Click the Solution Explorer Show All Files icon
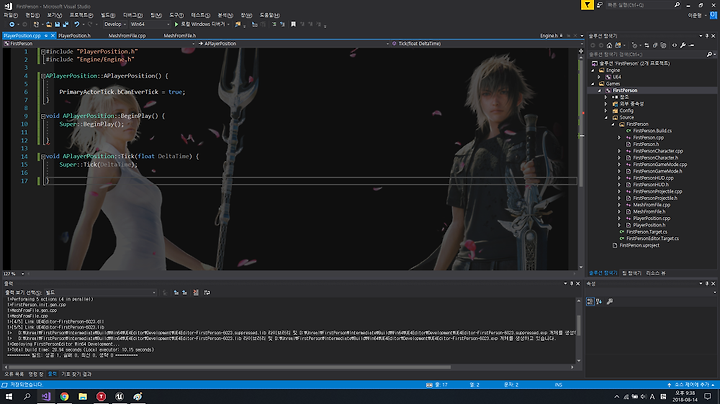The width and height of the screenshot is (720, 404). [x=664, y=45]
